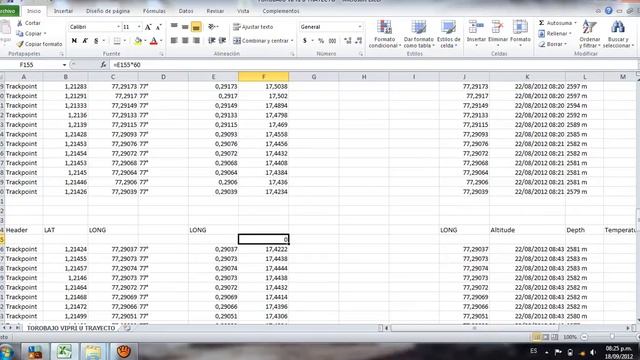Open the Calibri font name dropdown
This screenshot has width=640, height=360.
coord(118,27)
